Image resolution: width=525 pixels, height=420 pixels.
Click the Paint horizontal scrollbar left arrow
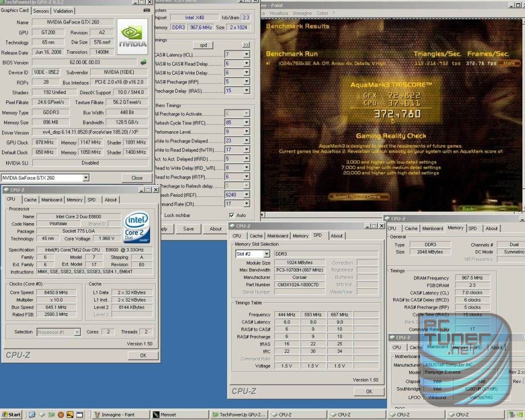262,215
